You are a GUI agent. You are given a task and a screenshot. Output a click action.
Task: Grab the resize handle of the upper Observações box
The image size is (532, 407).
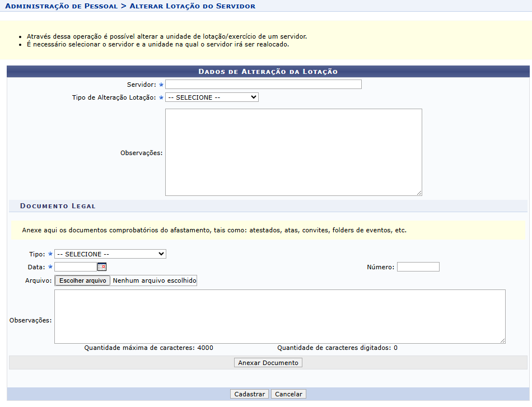tap(418, 192)
